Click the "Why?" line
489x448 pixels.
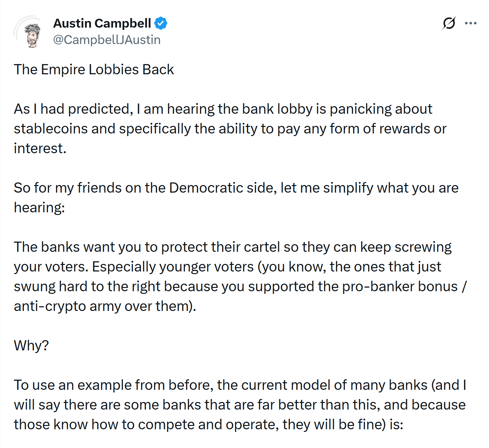coord(32,346)
